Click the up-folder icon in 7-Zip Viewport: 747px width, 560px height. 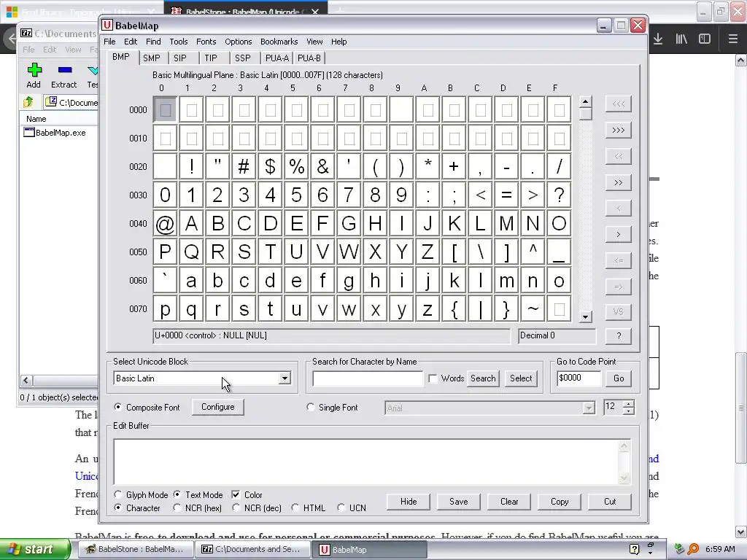pos(28,102)
